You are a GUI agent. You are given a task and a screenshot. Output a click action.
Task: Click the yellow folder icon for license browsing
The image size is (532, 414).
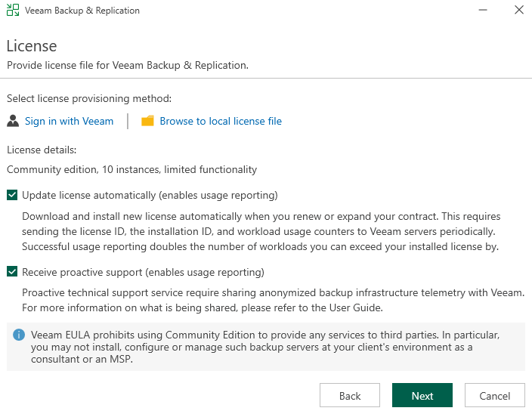coord(147,121)
